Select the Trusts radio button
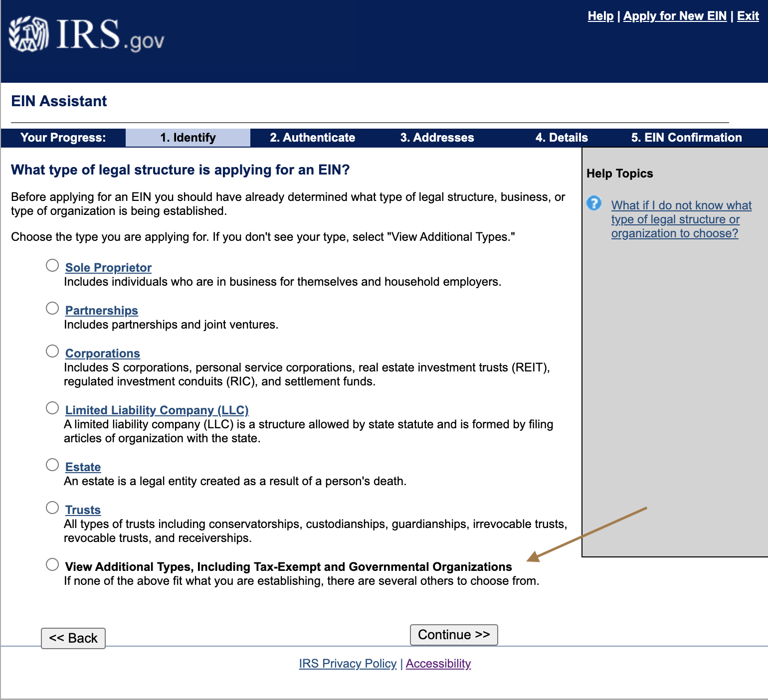The height and width of the screenshot is (700, 768). click(52, 508)
